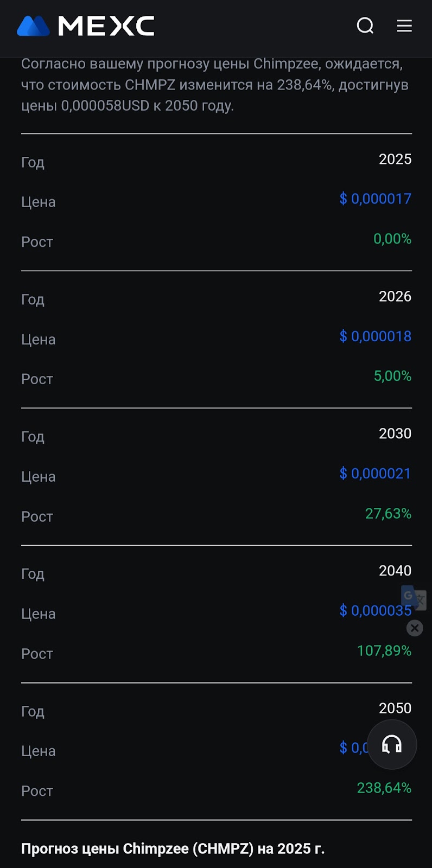Click the 2030 price $ 0,000021
This screenshot has height=868, width=432.
375,474
